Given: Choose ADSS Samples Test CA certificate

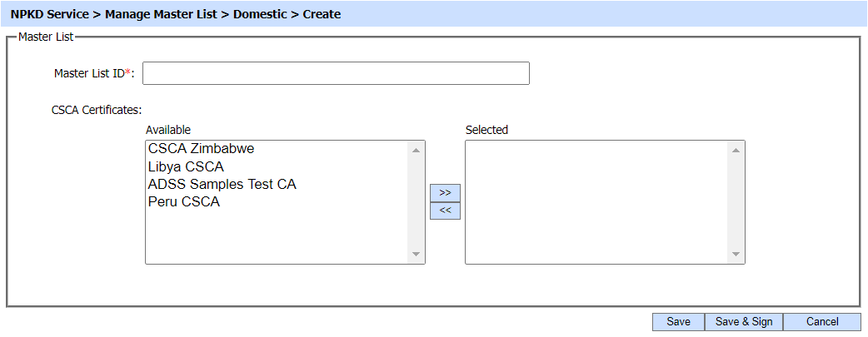Looking at the screenshot, I should (x=222, y=184).
